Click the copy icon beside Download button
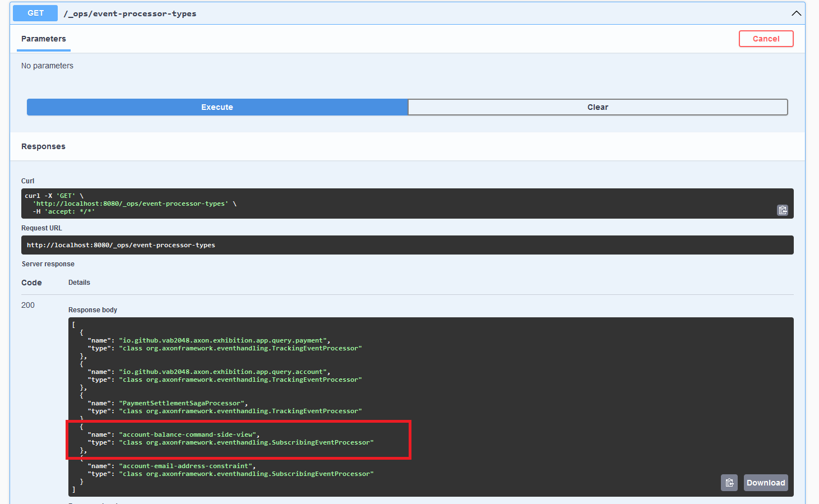Image resolution: width=819 pixels, height=504 pixels. tap(729, 482)
